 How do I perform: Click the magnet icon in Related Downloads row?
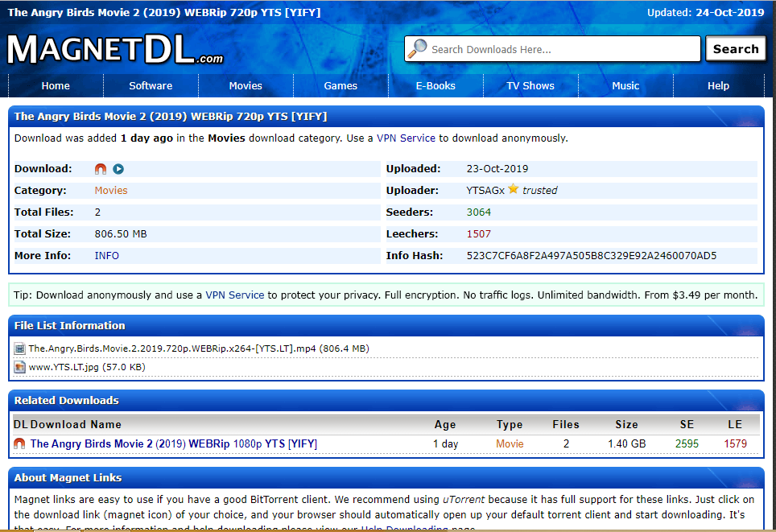19,443
